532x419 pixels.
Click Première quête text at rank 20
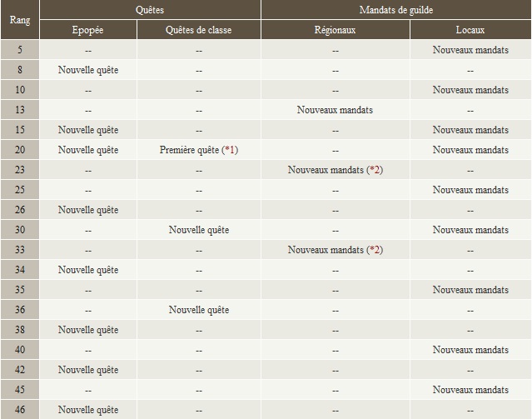tap(189, 150)
